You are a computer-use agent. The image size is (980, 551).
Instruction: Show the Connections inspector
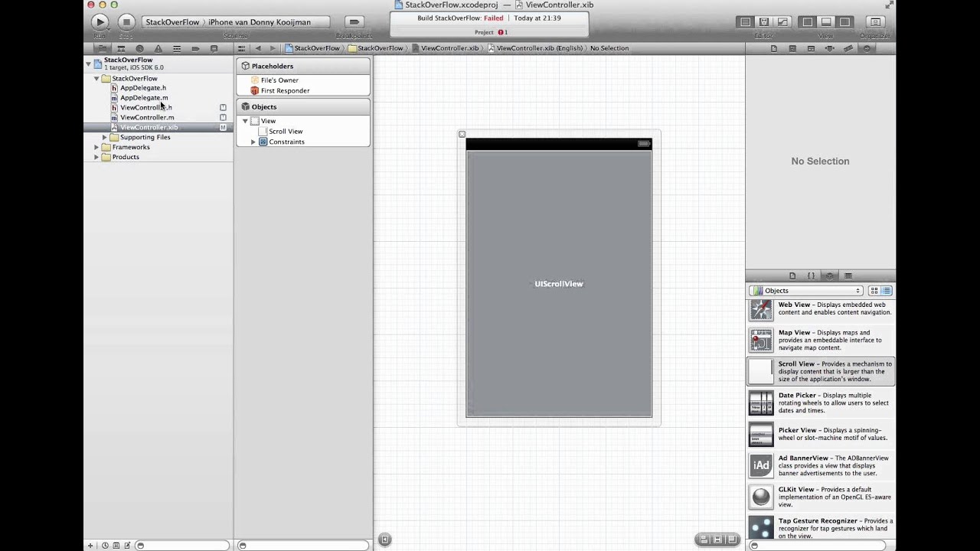(867, 48)
